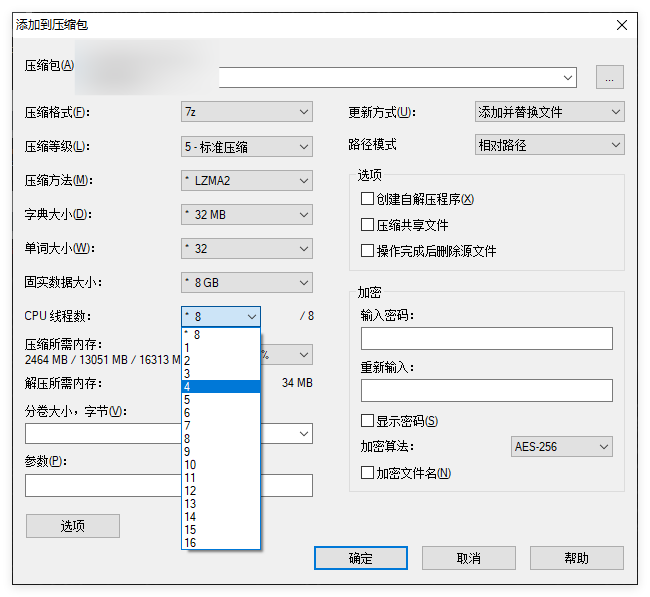Select 12 threads in the list
The image size is (650, 597).
pyautogui.click(x=221, y=490)
